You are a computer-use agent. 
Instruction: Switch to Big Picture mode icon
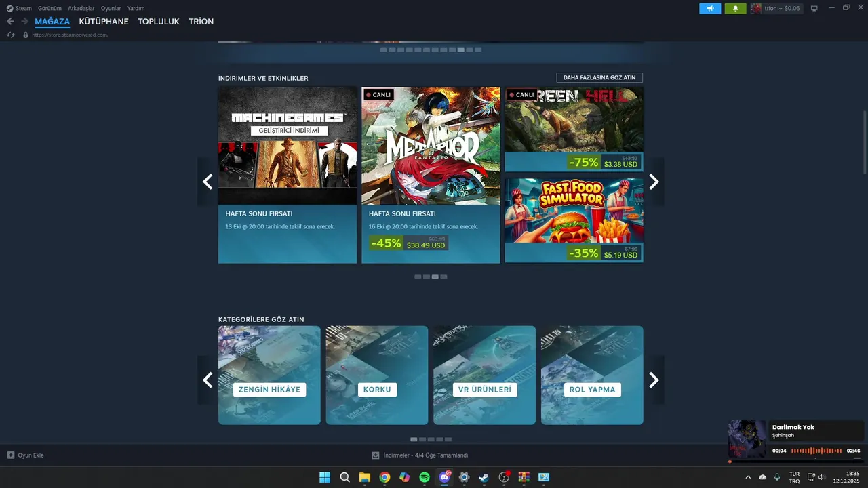pos(814,8)
